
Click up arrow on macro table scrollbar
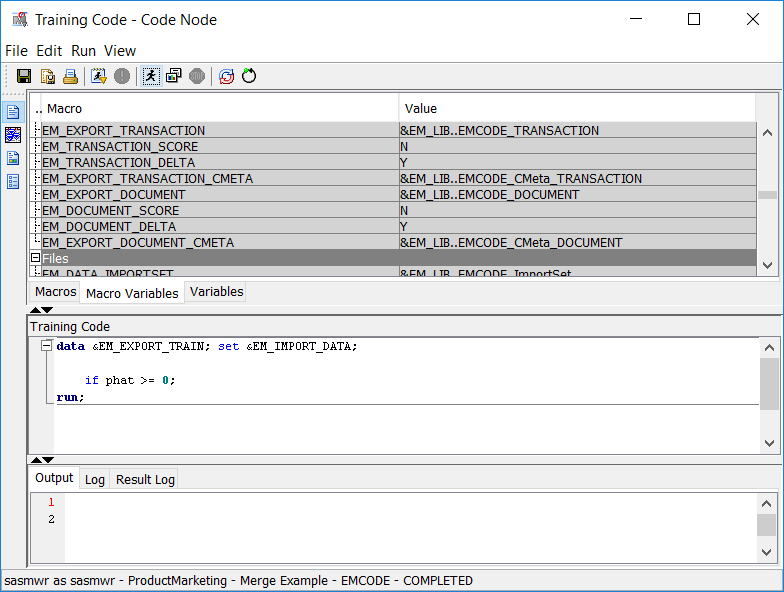[768, 133]
